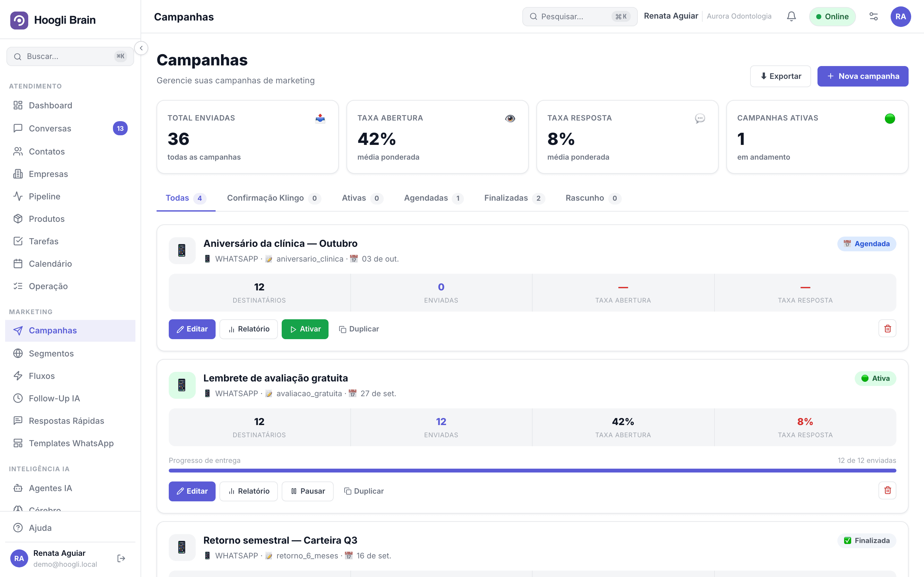The width and height of the screenshot is (924, 577).
Task: Create a Nova campanha
Action: [862, 76]
